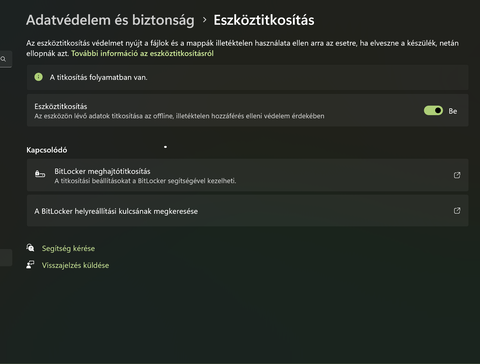Click the Kapcsolódó section heading
Image resolution: width=480 pixels, height=364 pixels.
point(47,150)
